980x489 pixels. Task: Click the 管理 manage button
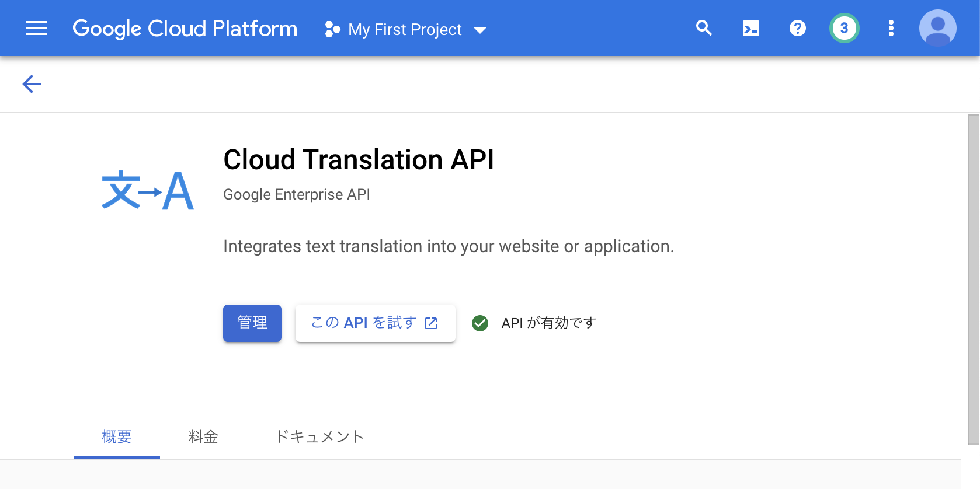click(x=252, y=323)
